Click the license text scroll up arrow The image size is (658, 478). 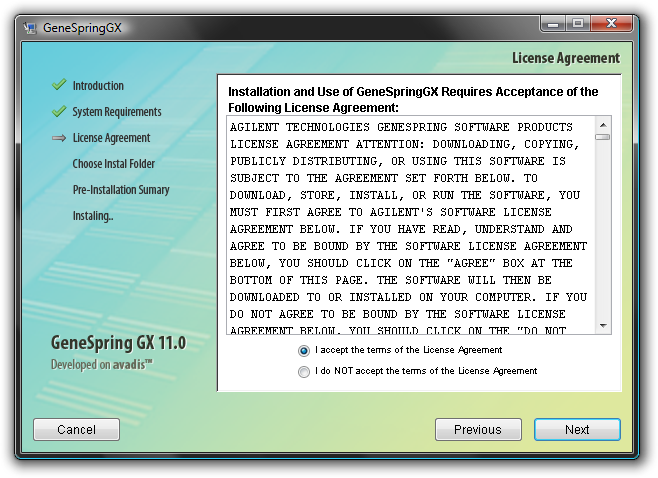pos(603,125)
